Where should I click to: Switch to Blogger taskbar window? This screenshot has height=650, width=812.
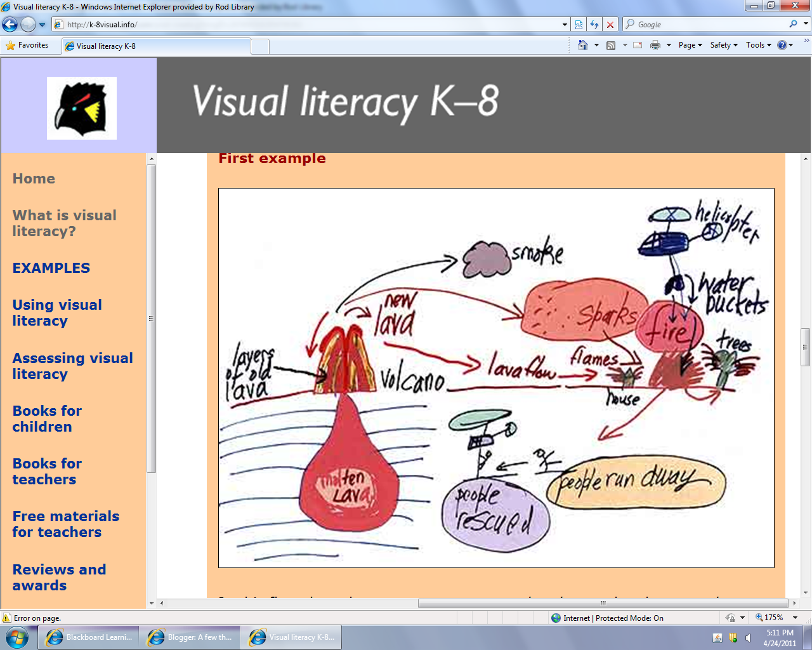tap(190, 637)
